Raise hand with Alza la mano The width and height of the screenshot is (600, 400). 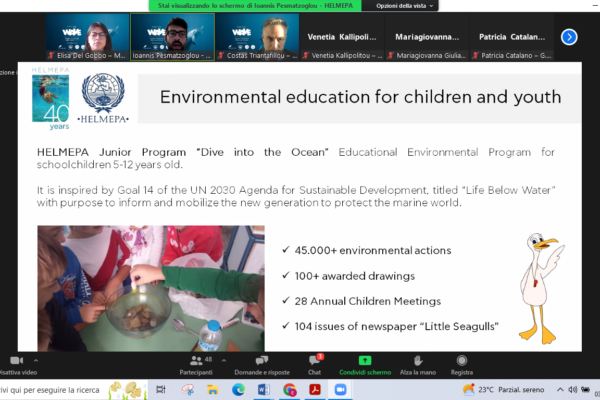click(416, 364)
